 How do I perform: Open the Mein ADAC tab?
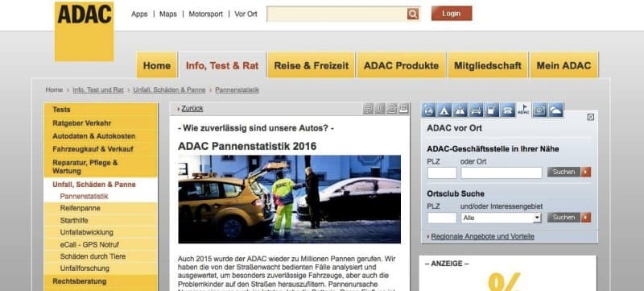[564, 65]
